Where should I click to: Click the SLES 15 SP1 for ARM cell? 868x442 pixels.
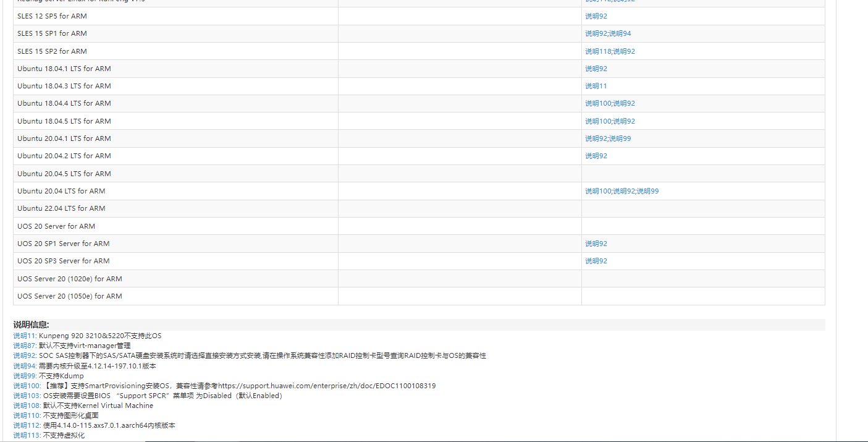(175, 33)
